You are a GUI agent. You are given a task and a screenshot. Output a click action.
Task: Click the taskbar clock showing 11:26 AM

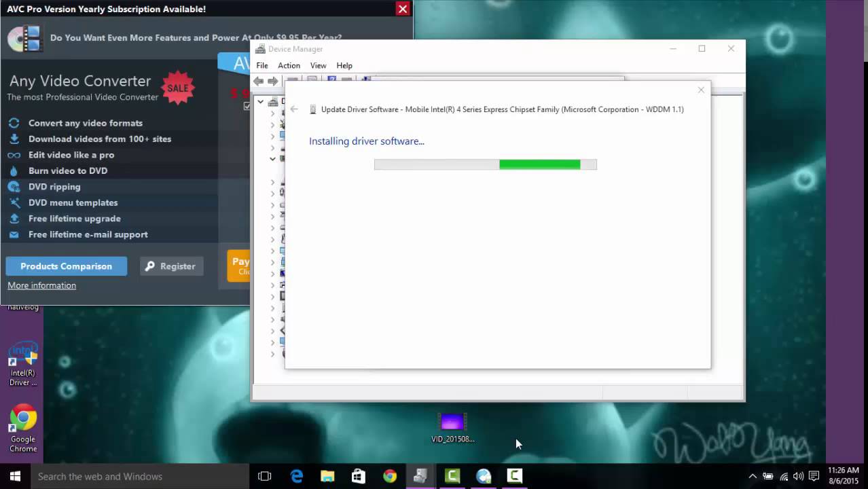(x=844, y=475)
